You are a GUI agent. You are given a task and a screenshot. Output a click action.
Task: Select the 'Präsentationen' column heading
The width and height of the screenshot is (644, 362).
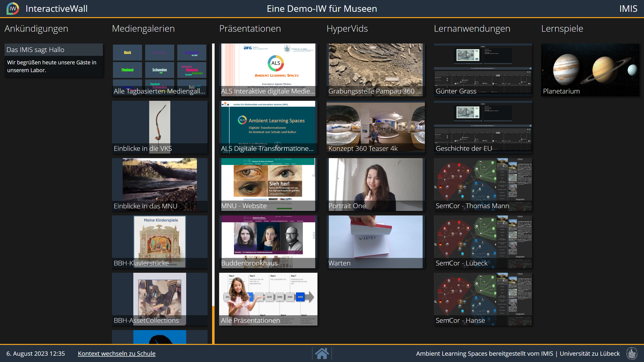[250, 29]
